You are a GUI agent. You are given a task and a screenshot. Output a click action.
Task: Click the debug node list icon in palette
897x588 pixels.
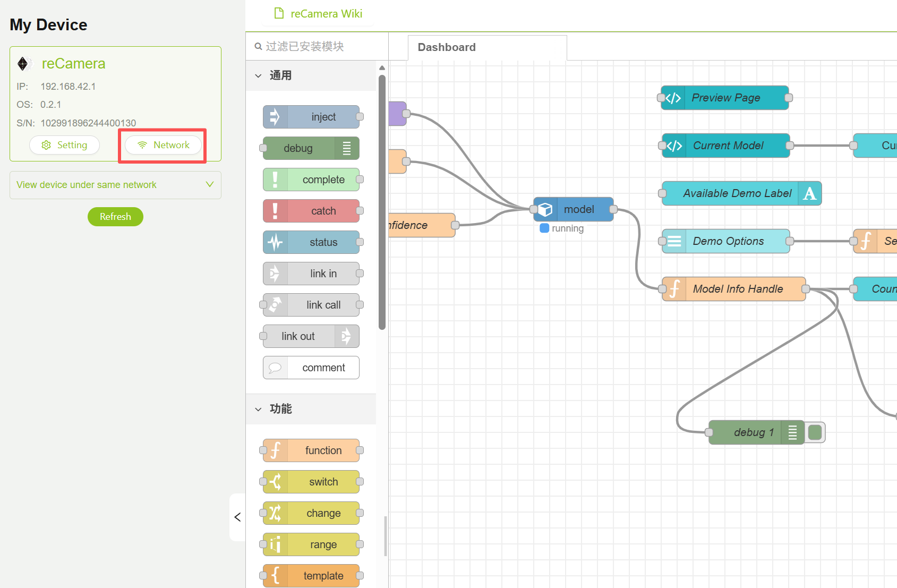pyautogui.click(x=347, y=148)
